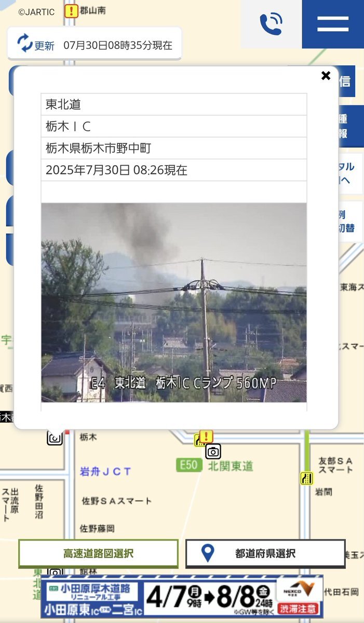Close the camera popup
The width and height of the screenshot is (364, 623).
click(326, 76)
